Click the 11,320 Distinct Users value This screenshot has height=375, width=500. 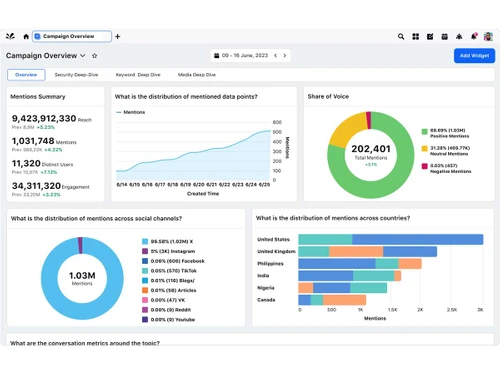click(26, 163)
